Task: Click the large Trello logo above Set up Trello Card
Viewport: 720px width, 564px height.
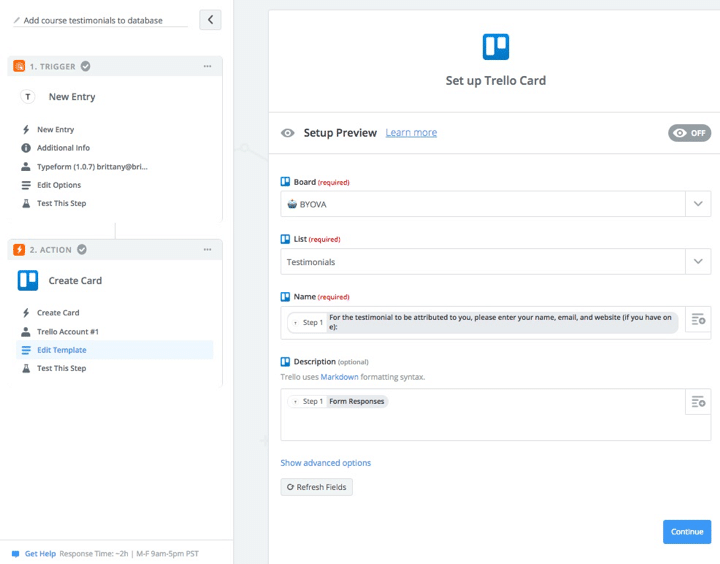Action: click(x=495, y=47)
